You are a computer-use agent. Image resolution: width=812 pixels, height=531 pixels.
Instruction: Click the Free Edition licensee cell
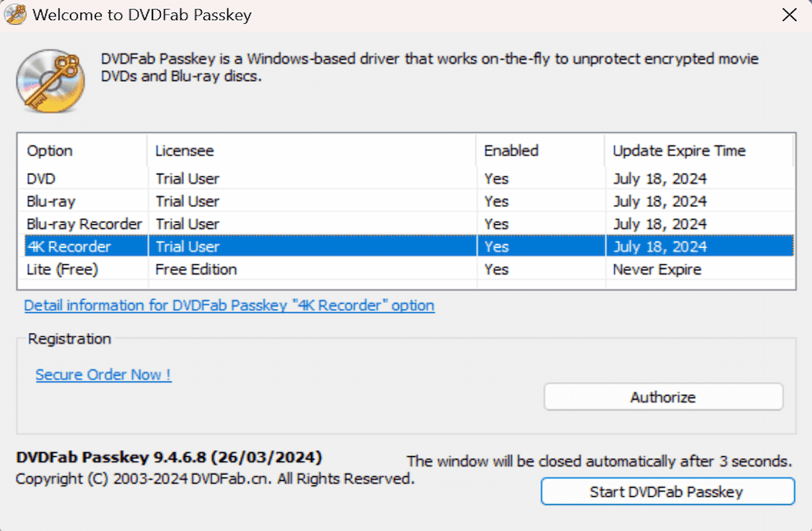click(x=196, y=269)
